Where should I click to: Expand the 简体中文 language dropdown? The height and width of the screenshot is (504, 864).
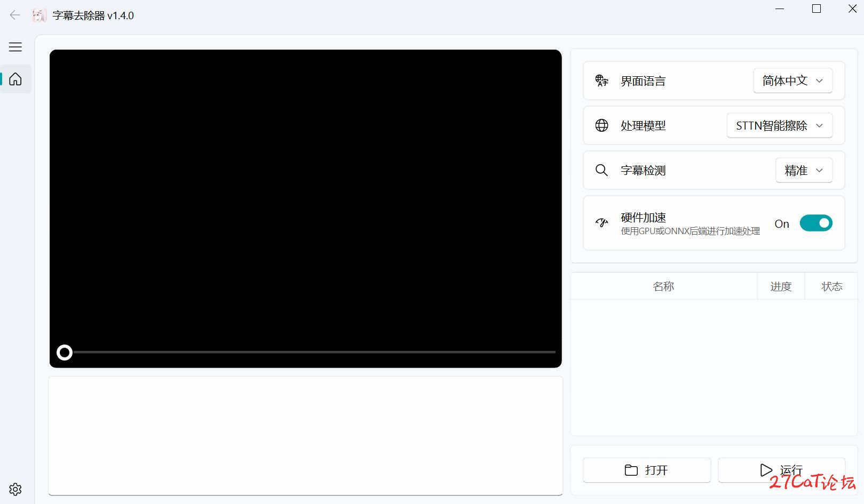click(x=792, y=81)
